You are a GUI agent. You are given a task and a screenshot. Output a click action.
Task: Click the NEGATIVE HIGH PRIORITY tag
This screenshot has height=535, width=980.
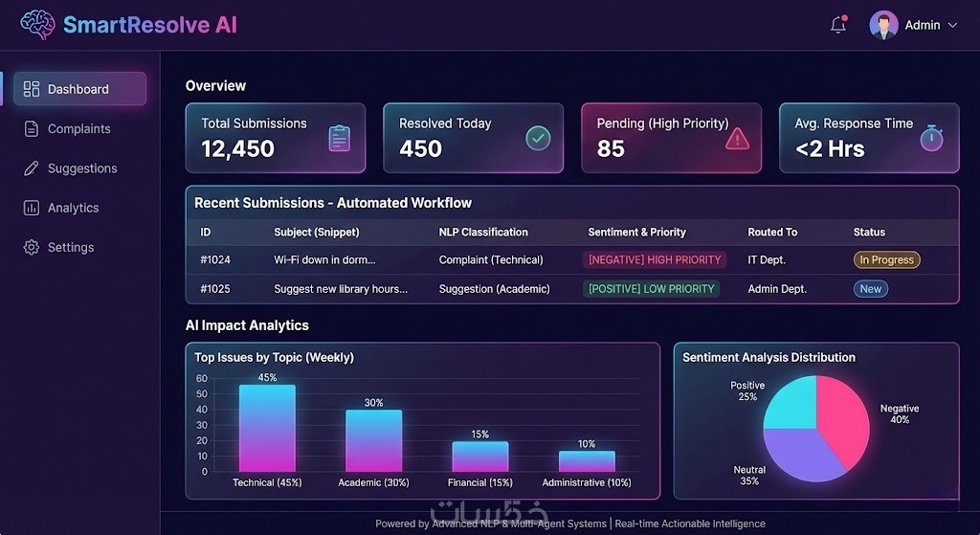click(x=655, y=259)
